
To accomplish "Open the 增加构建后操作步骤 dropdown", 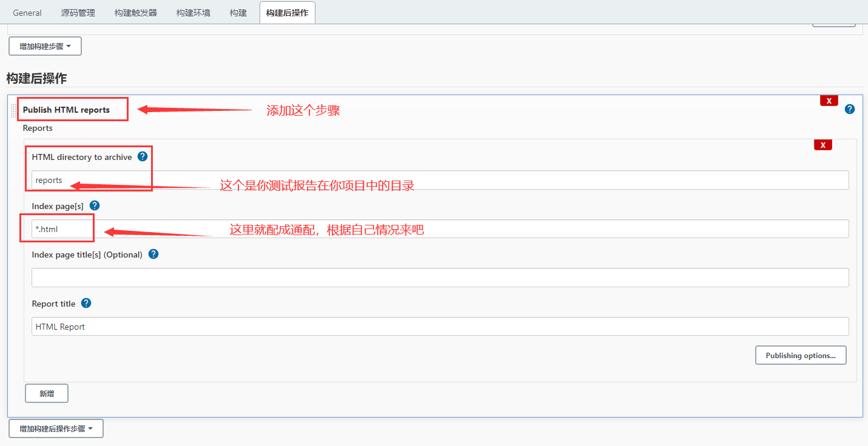I will [x=56, y=428].
